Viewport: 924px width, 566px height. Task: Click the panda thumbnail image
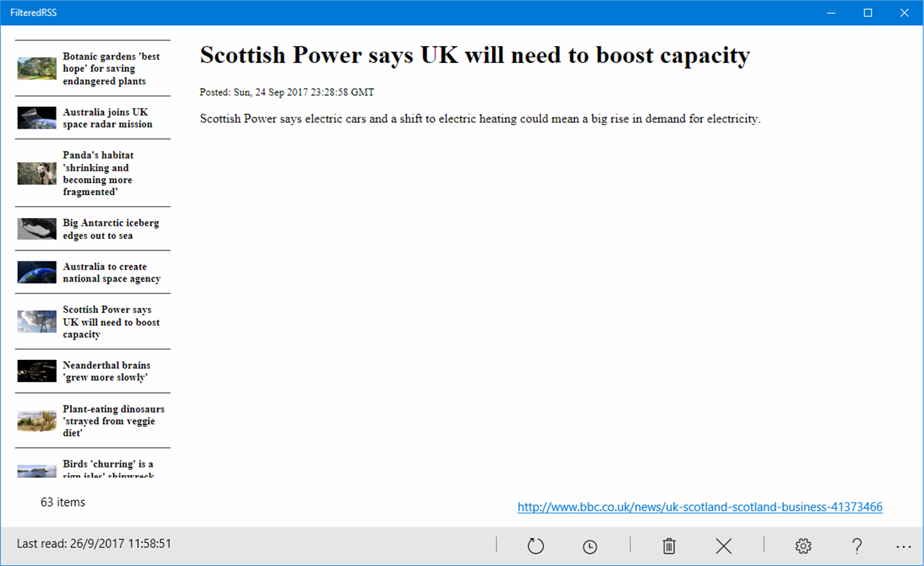coord(37,173)
